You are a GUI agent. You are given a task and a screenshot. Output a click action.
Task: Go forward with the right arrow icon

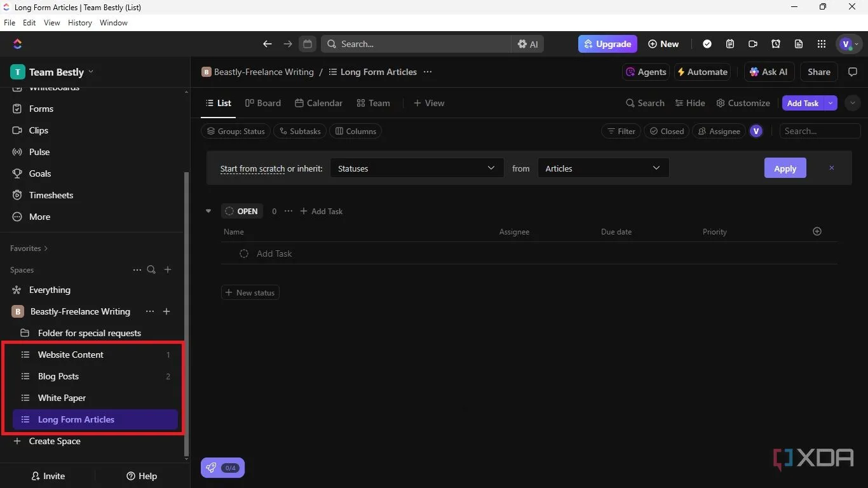click(288, 44)
